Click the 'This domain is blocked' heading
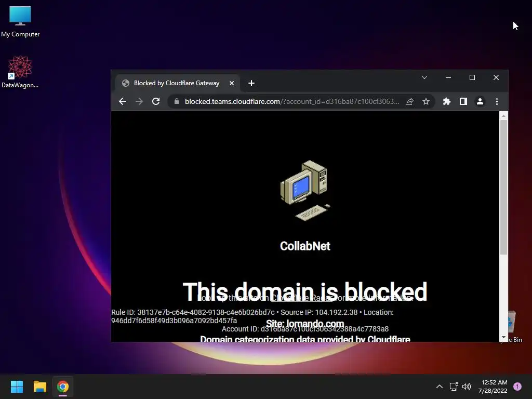 pos(305,291)
